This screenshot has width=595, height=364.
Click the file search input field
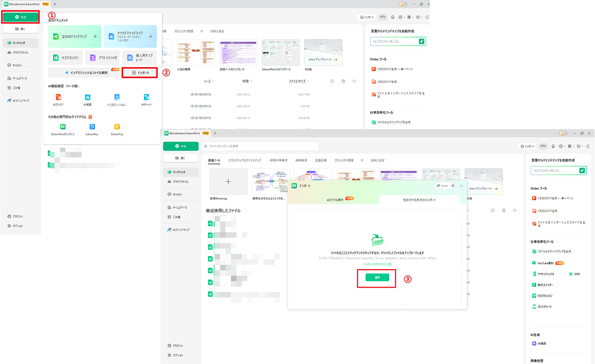[x=260, y=146]
